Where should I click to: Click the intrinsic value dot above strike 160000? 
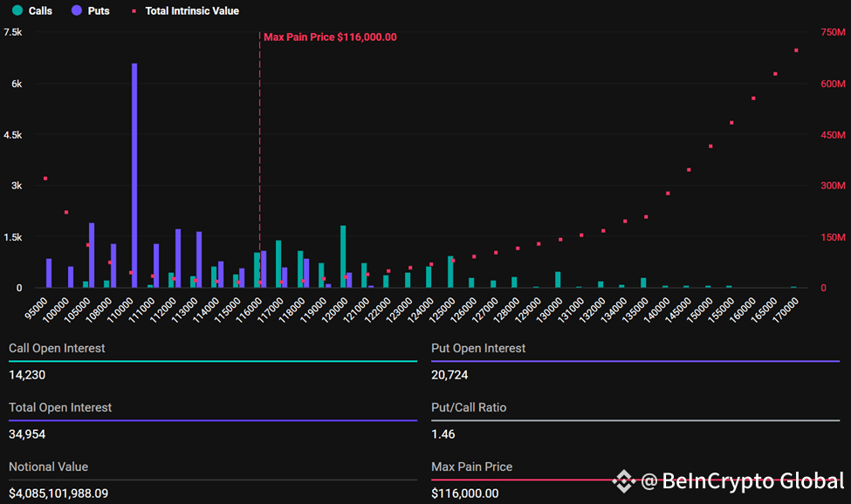tap(754, 98)
